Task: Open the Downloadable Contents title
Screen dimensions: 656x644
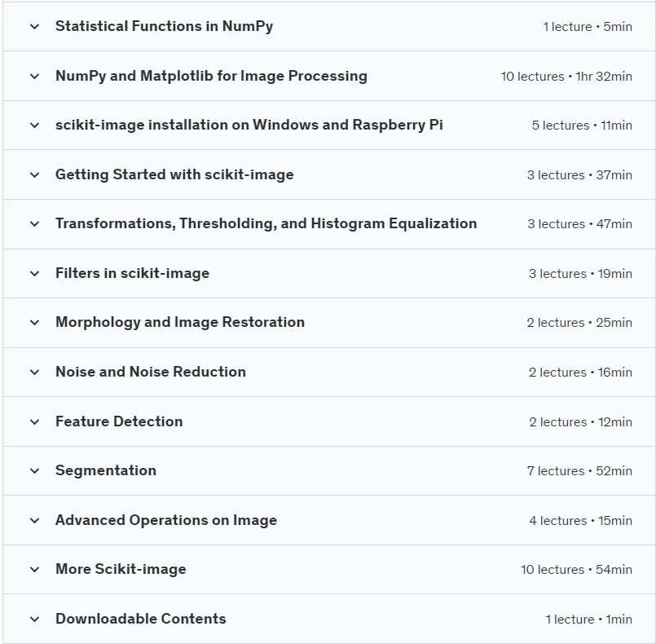Action: tap(140, 619)
